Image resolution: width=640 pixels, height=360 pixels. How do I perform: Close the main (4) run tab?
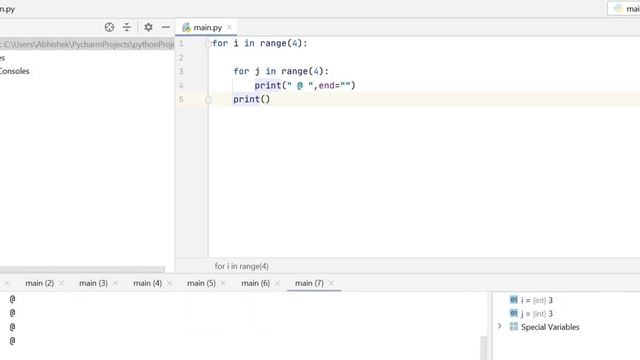tap(169, 283)
